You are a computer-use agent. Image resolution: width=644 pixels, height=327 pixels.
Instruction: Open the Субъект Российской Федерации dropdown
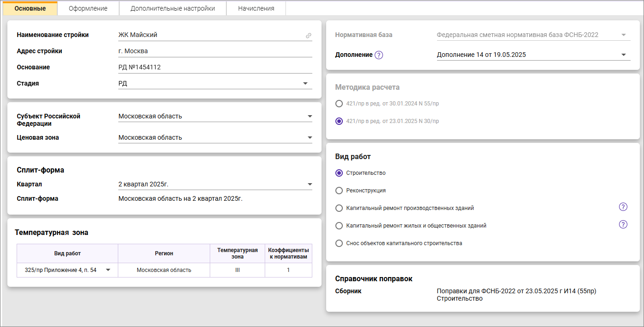coord(309,117)
